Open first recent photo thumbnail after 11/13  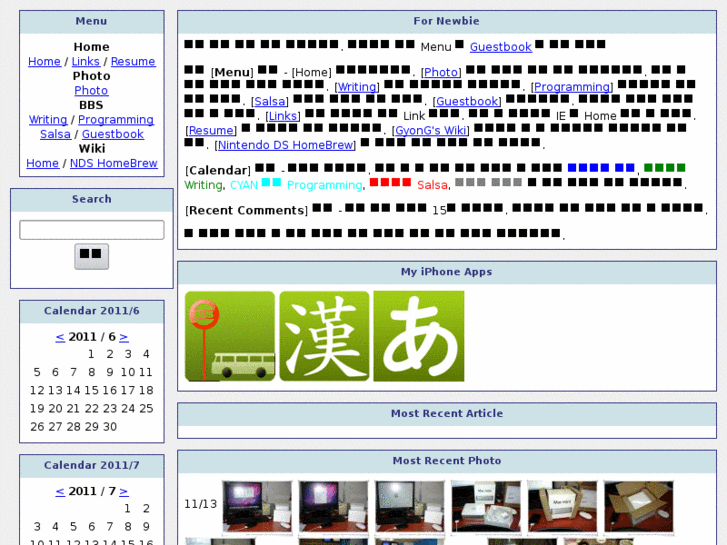click(x=257, y=507)
